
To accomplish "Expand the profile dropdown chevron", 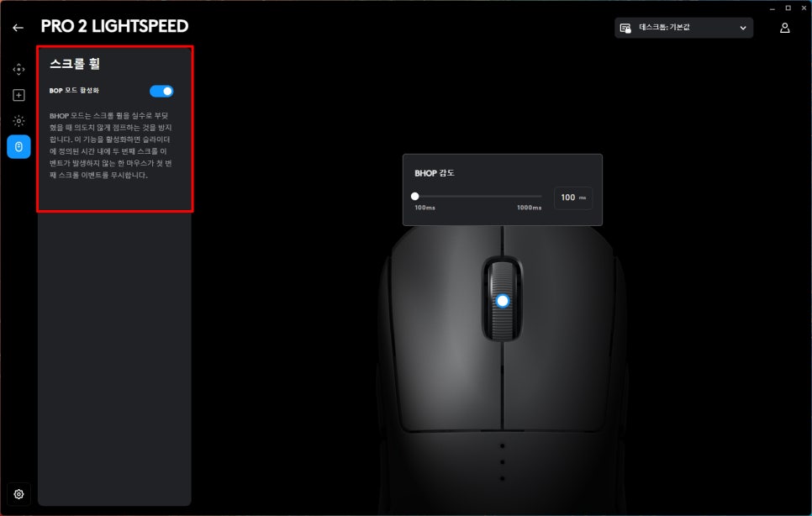I will coord(742,28).
